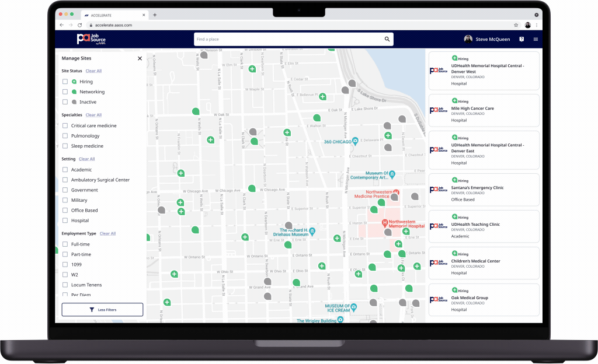Image resolution: width=598 pixels, height=364 pixels.
Task: Reload the page with refresh icon
Action: 79,25
